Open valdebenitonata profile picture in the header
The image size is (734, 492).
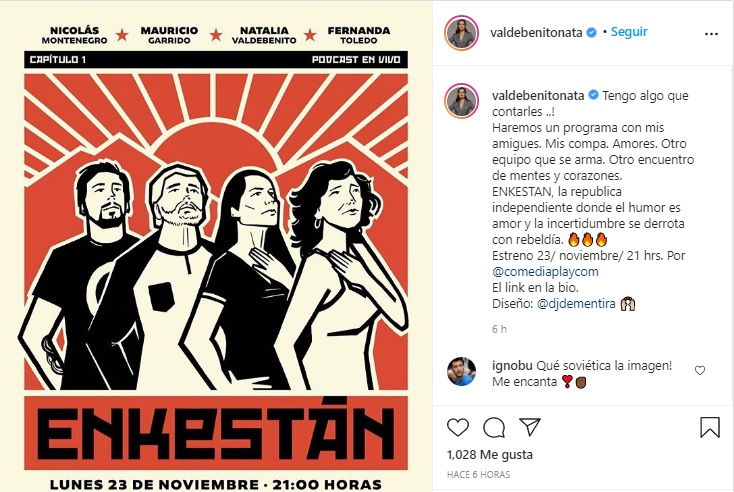461,33
